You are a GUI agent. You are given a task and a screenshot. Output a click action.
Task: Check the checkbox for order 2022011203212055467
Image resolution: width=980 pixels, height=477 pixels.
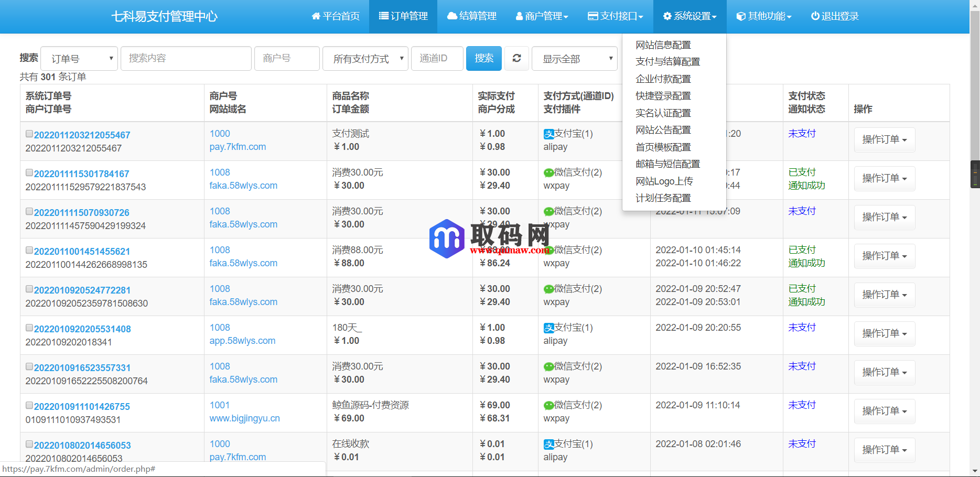click(x=29, y=133)
